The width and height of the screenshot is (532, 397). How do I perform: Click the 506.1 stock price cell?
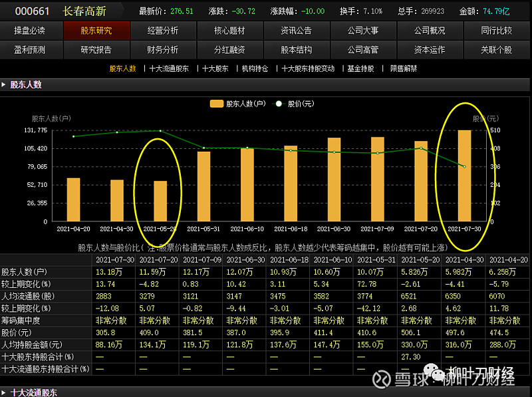411,332
